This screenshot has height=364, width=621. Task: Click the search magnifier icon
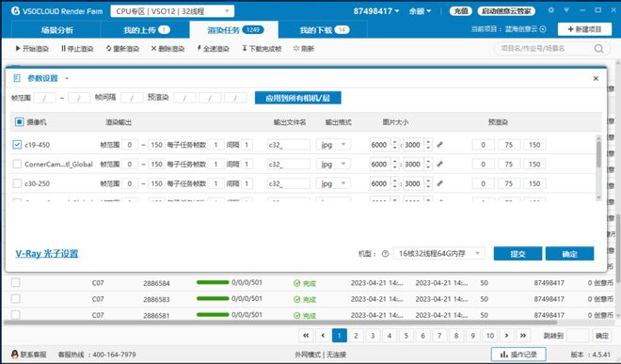click(598, 49)
